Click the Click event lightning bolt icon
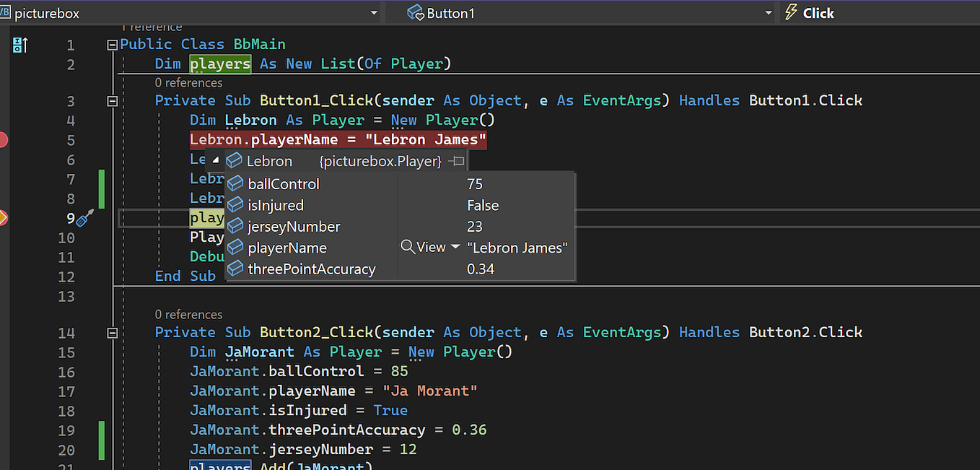 (x=792, y=12)
